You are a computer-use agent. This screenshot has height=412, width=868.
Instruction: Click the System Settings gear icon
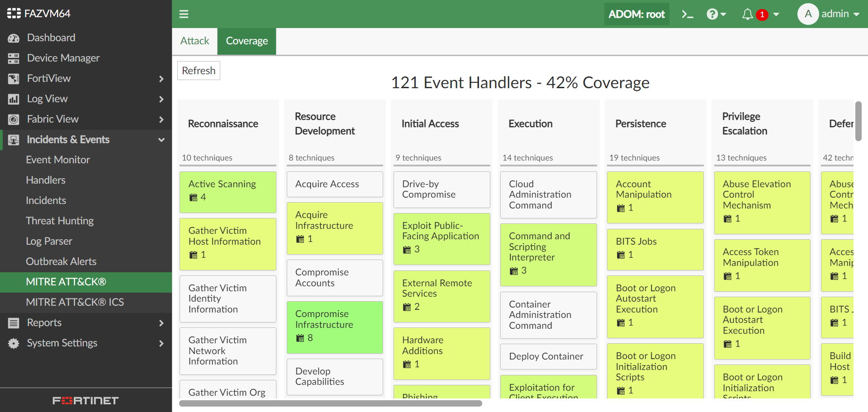click(14, 343)
